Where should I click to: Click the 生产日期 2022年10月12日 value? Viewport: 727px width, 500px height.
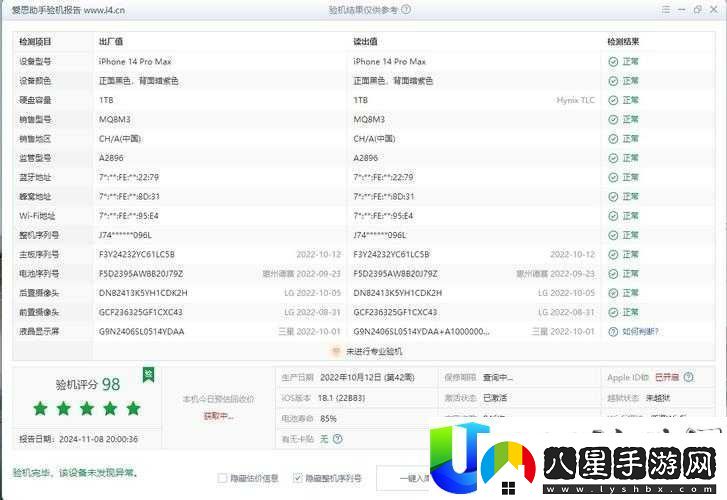(x=367, y=378)
